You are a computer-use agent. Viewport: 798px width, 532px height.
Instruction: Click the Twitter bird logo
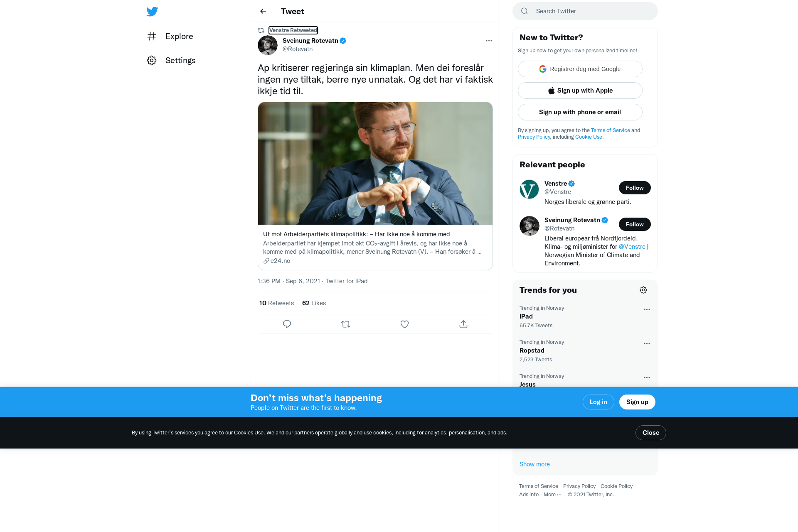tap(152, 11)
